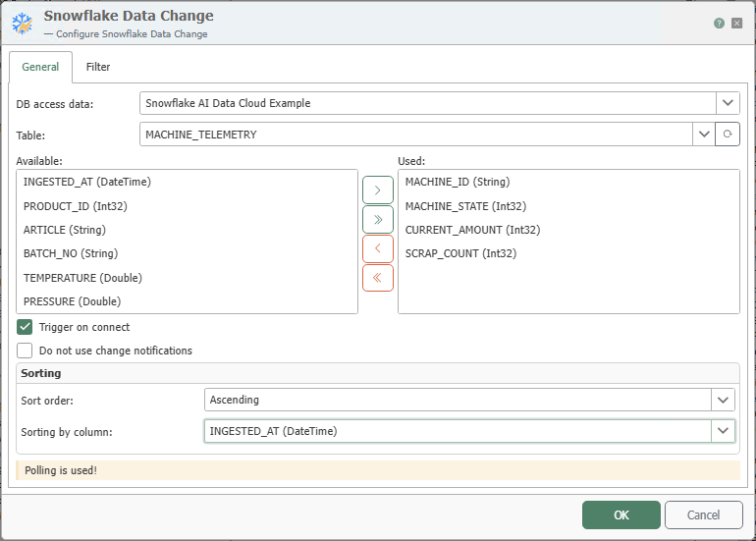The width and height of the screenshot is (756, 541).
Task: Move all columns to Used list
Action: click(x=378, y=219)
